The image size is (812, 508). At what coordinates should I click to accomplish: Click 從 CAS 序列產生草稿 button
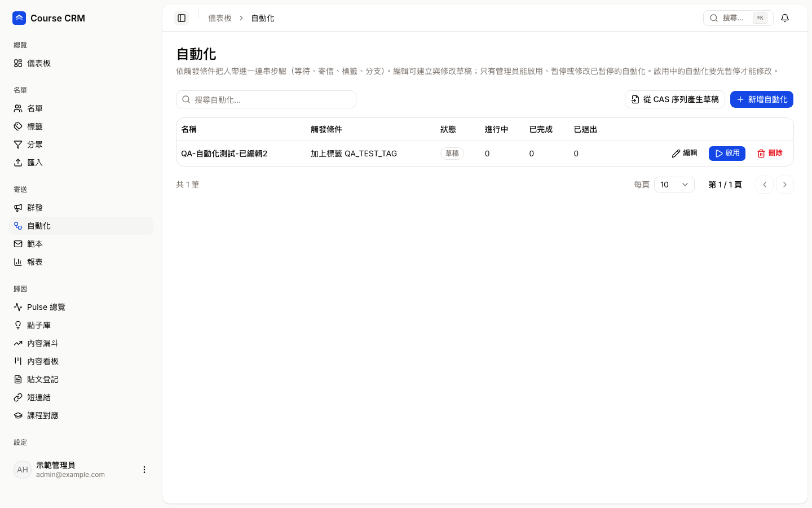coord(675,99)
